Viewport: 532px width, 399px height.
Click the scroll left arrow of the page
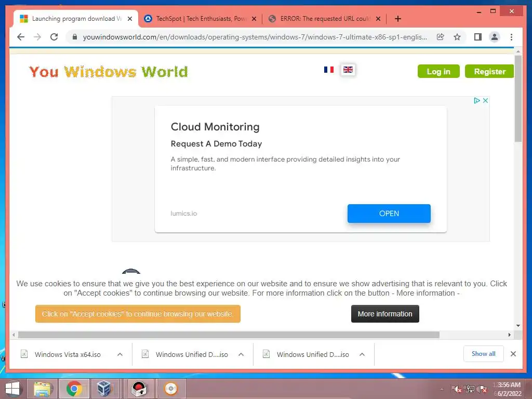13,335
